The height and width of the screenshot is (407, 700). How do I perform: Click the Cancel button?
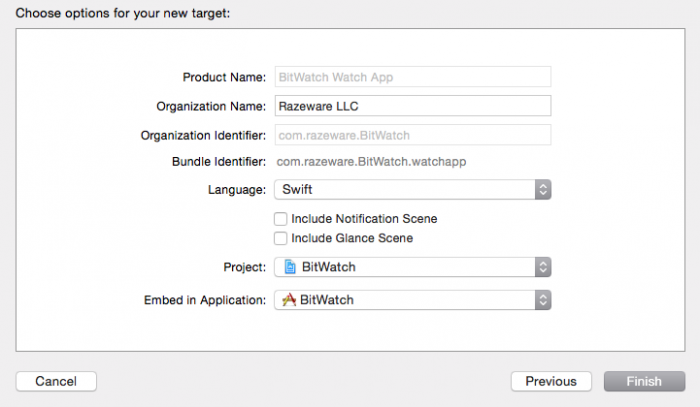coord(56,381)
